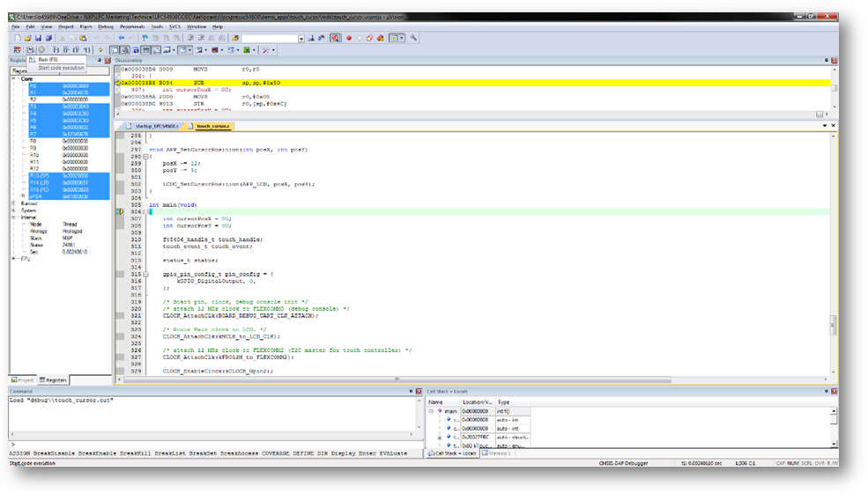Open the Peripherals menu
Screen dimensions: 868x501
[x=132, y=26]
